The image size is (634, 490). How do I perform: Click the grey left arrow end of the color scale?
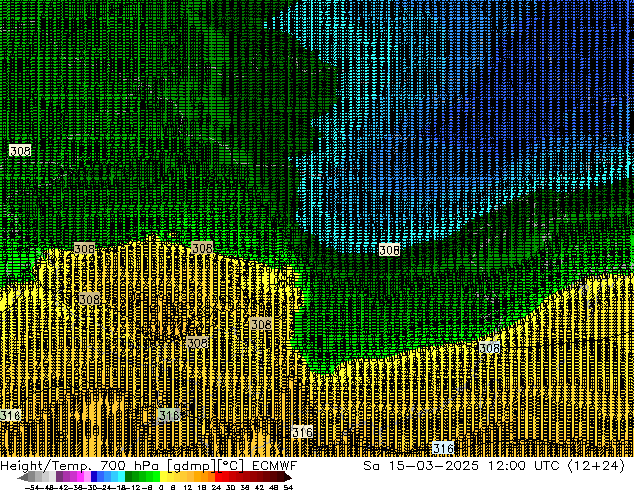[23, 477]
